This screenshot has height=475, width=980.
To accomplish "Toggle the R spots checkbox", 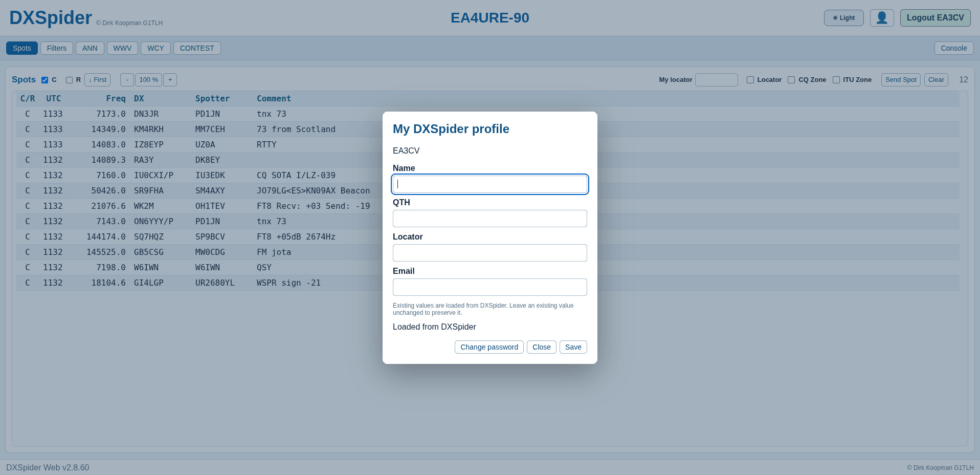I will (69, 80).
